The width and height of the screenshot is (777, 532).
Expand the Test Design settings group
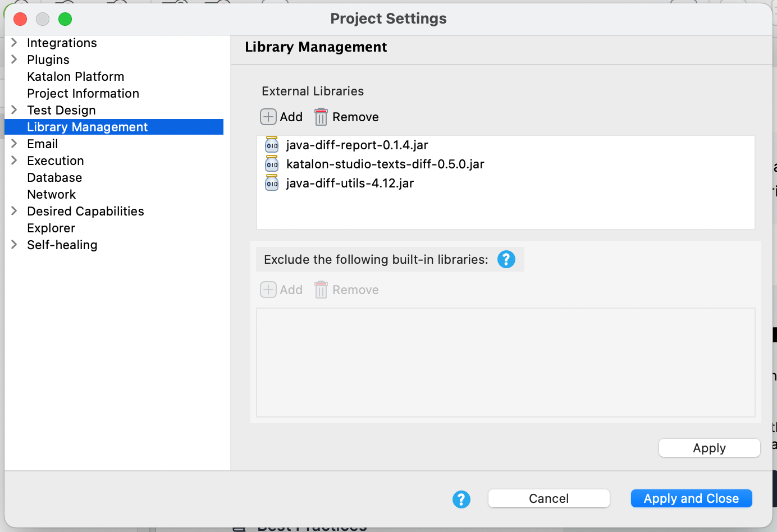click(x=14, y=110)
